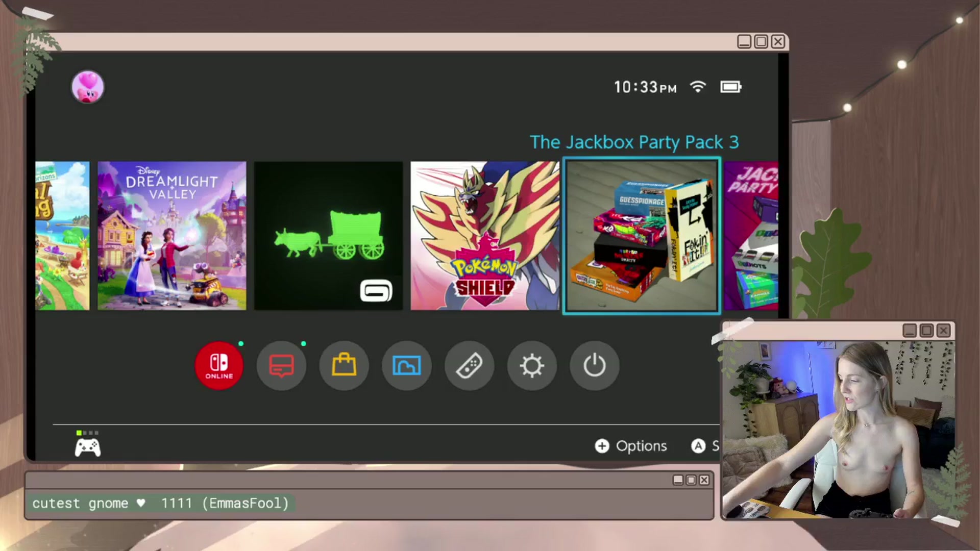Click The Jackbox Party Pack 3 title text
Viewport: 980px width, 551px height.
634,142
